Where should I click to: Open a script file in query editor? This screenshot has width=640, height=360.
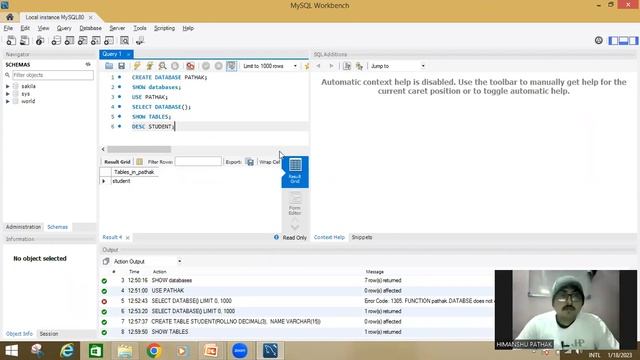[x=109, y=66]
